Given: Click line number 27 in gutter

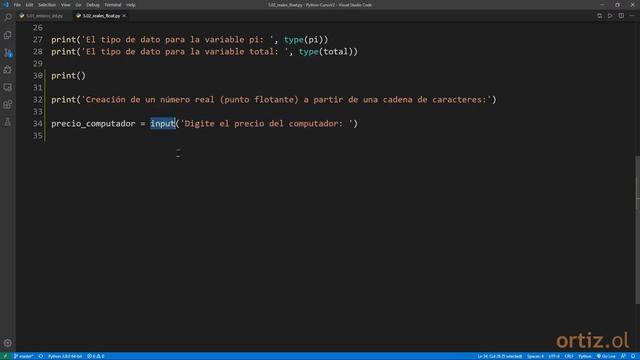Looking at the screenshot, I should [38, 40].
